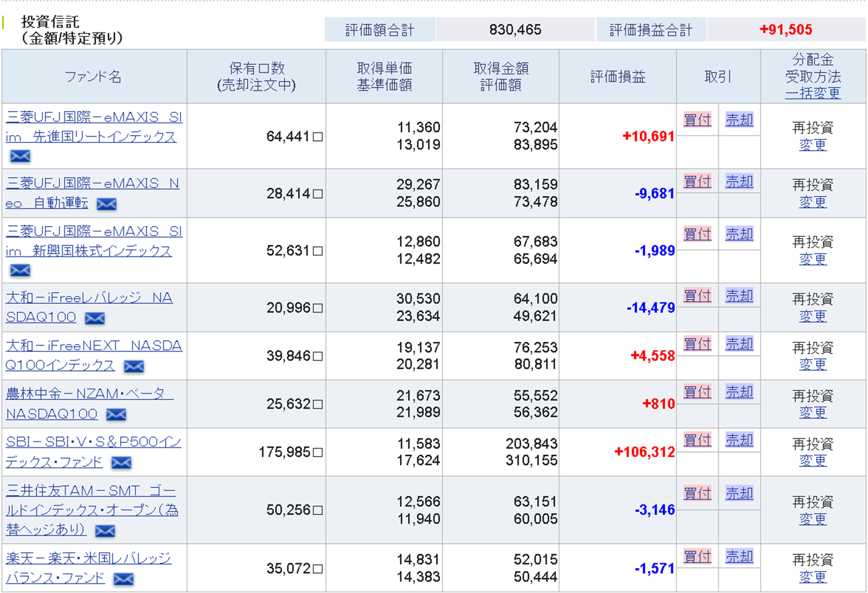Click 変更 for eMAXIS Neo 自動運転 distribution
The height and width of the screenshot is (593, 868).
[x=813, y=202]
